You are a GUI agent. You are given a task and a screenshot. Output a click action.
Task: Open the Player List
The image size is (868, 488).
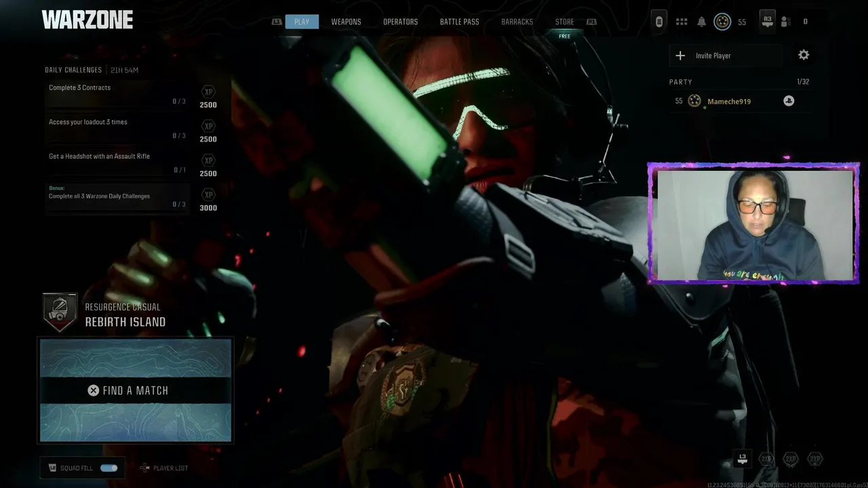point(165,468)
